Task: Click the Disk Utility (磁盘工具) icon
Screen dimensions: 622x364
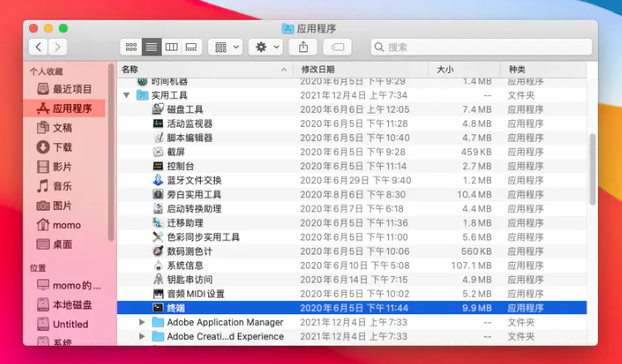Action: [158, 109]
